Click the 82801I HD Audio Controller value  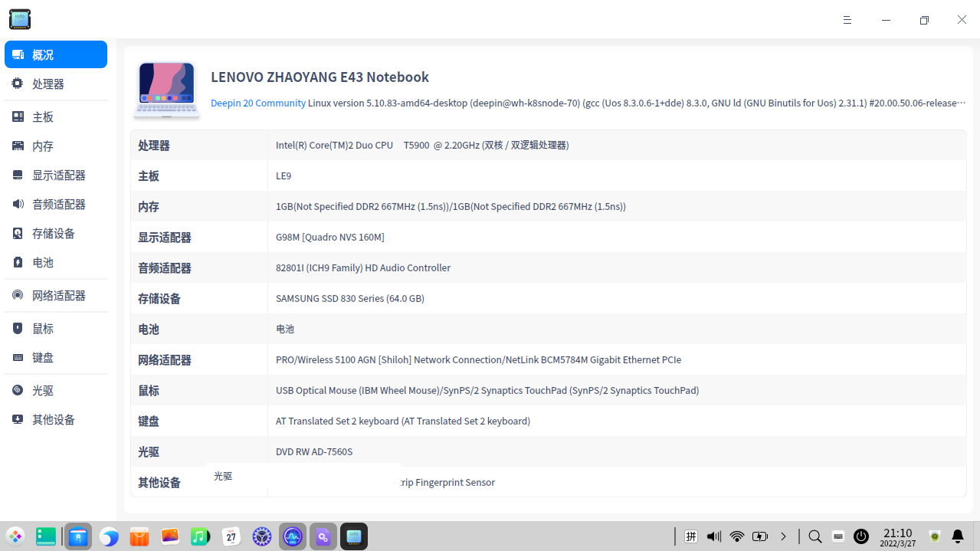[x=363, y=267]
